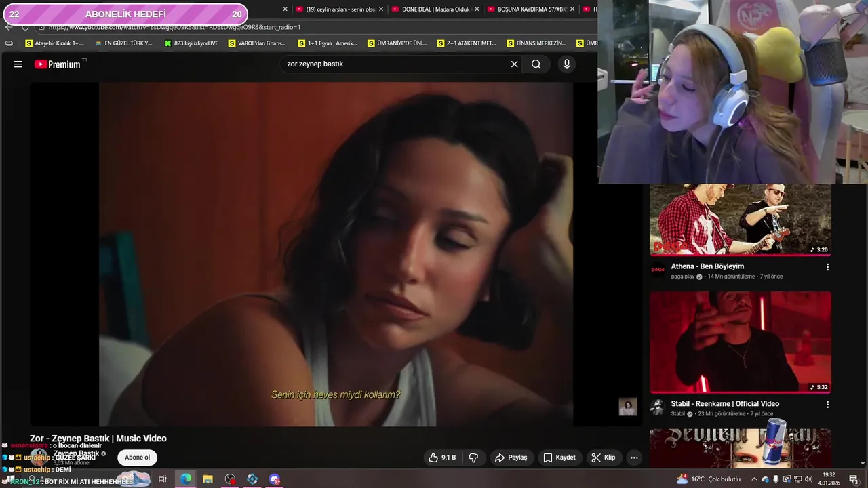
Task: Open the channel watermark thumbnail on the video
Action: pos(628,407)
